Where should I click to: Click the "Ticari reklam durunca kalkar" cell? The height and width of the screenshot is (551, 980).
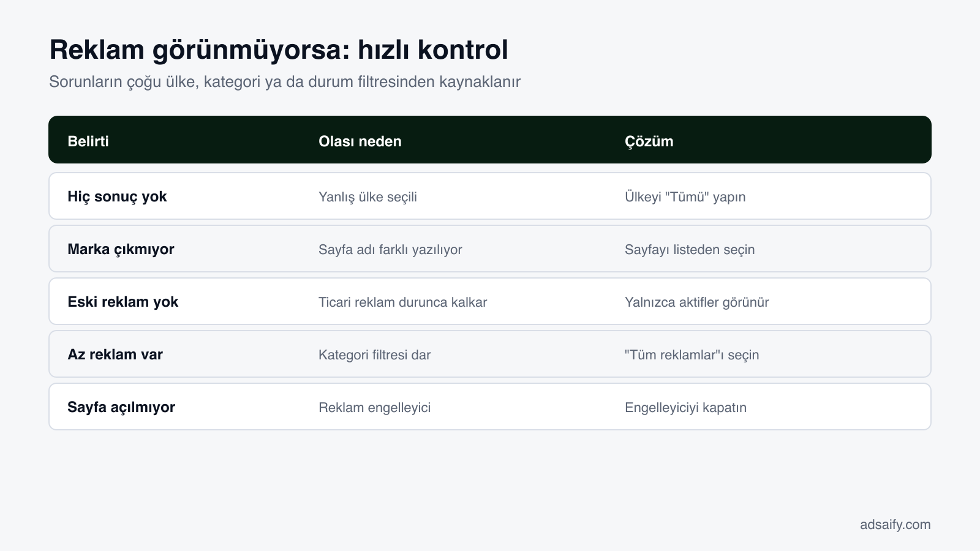402,302
